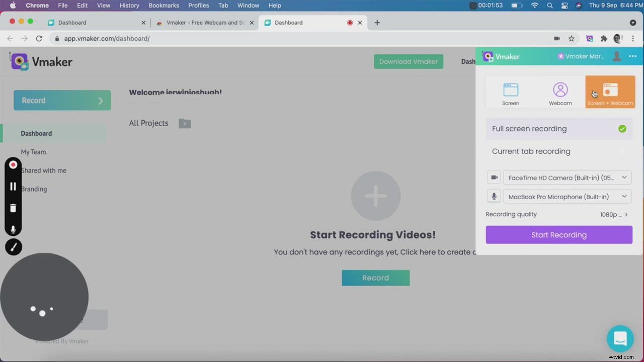Click the Download Vmaker button
This screenshot has width=644, height=362.
(408, 61)
